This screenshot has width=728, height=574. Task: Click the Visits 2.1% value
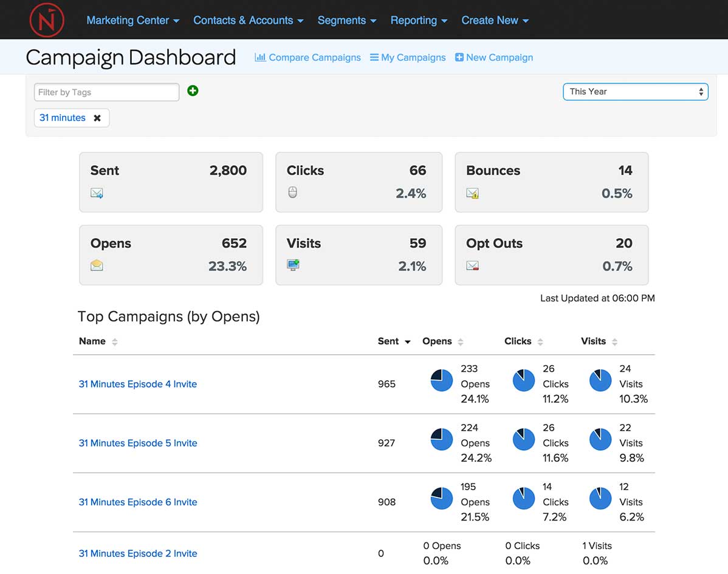coord(412,267)
